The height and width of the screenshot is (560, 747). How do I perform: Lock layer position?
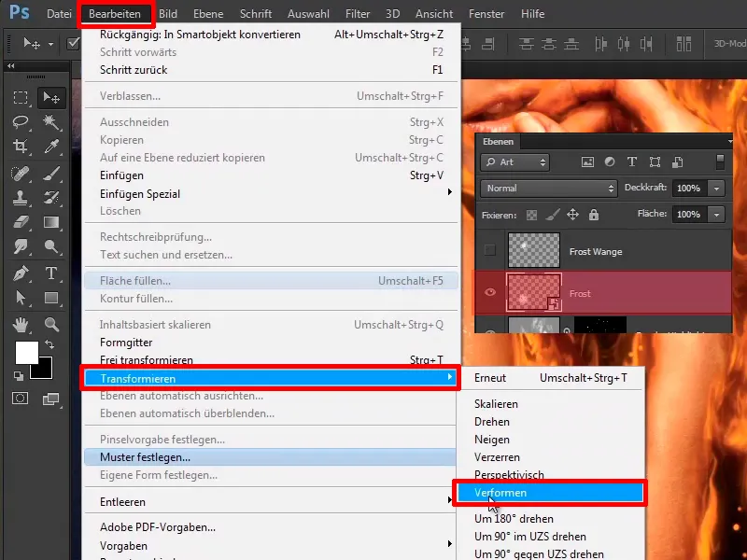[572, 215]
